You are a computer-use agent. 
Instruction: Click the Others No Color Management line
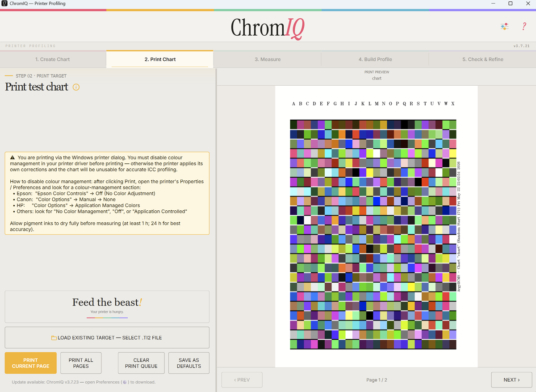tap(100, 211)
